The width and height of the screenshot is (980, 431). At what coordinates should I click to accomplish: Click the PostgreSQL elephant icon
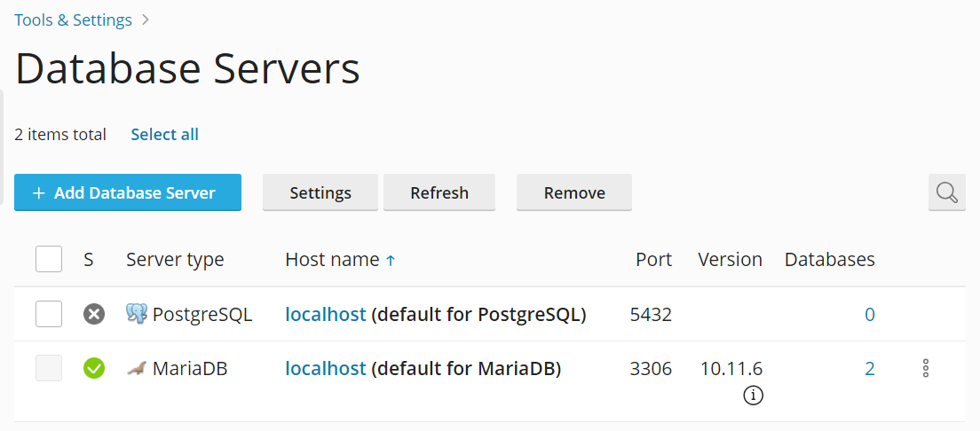pyautogui.click(x=137, y=314)
